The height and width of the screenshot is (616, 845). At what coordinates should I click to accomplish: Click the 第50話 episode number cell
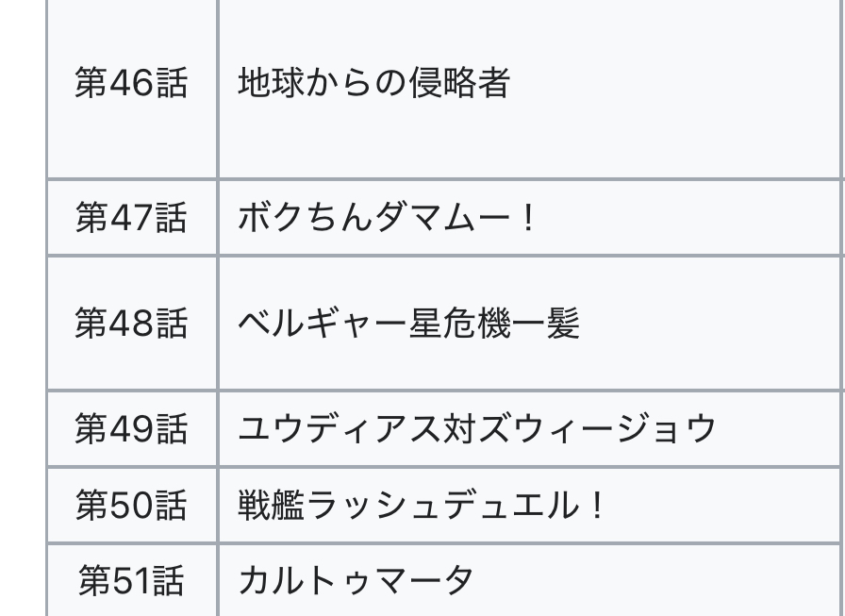tap(131, 507)
